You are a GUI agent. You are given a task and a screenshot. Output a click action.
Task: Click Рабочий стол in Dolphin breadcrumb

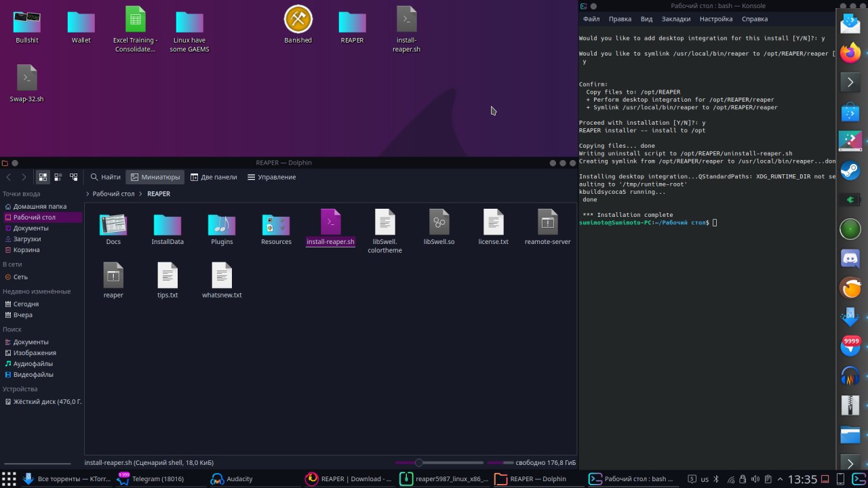pyautogui.click(x=113, y=194)
